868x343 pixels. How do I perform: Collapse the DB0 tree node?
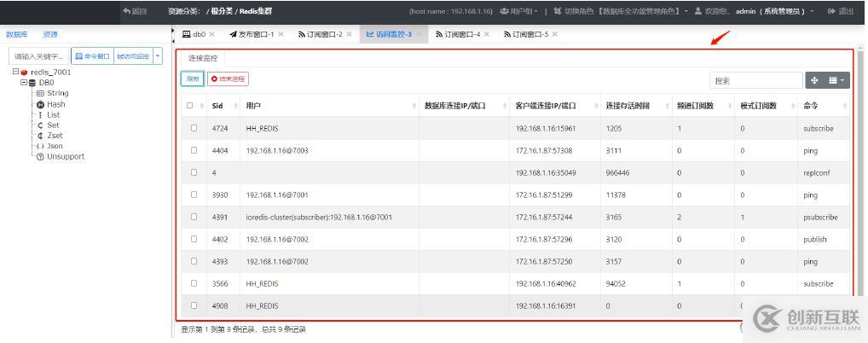tap(23, 83)
